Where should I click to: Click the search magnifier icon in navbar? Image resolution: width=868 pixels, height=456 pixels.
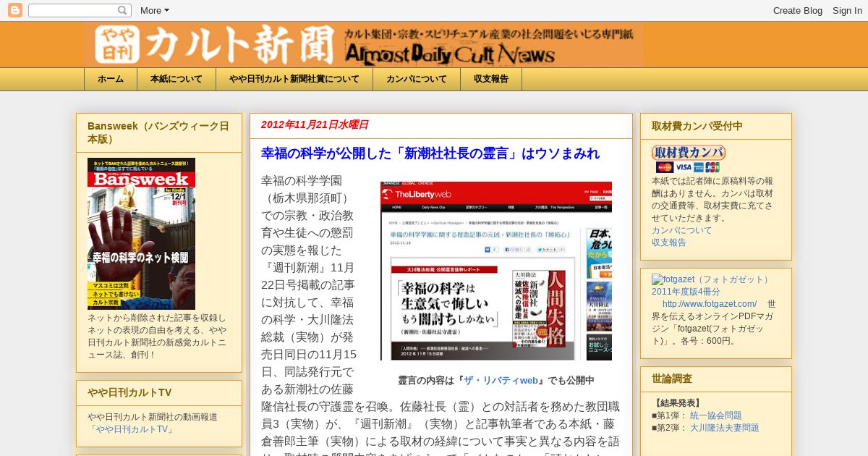(122, 10)
